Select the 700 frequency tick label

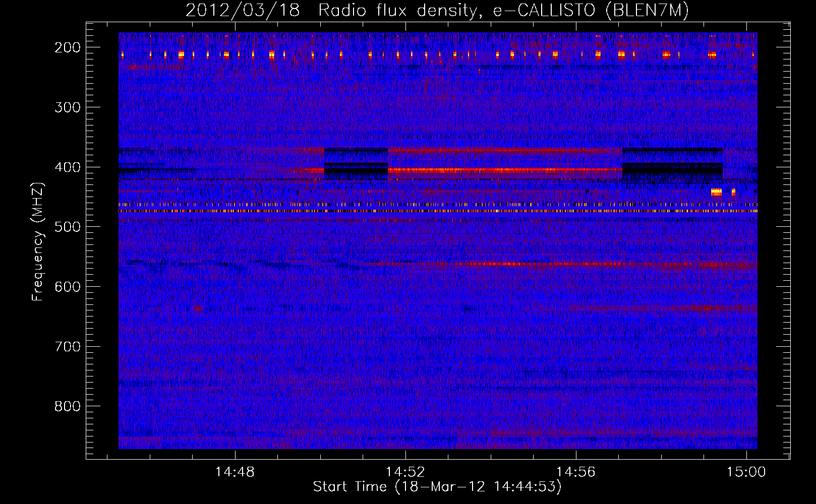coord(68,347)
